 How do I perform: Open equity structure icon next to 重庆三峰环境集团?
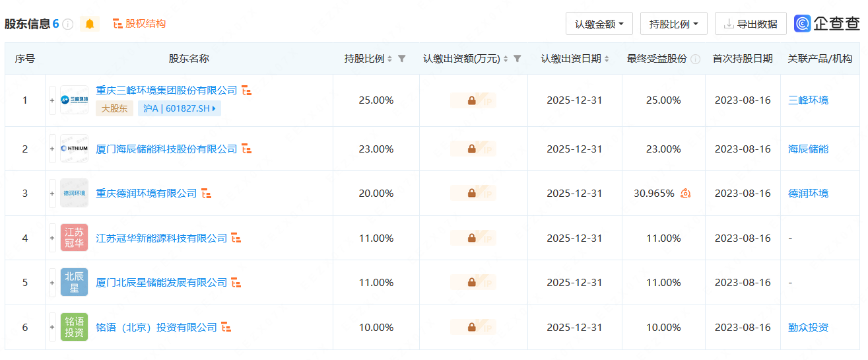tap(246, 90)
